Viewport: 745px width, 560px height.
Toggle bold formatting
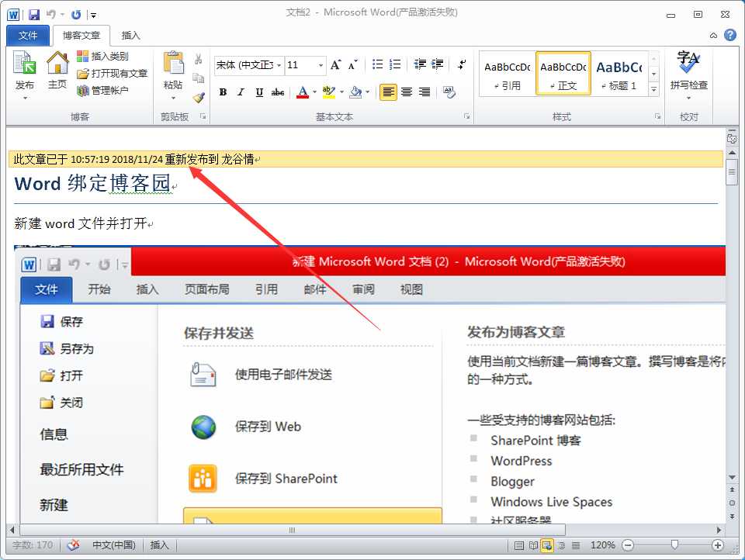[x=223, y=92]
